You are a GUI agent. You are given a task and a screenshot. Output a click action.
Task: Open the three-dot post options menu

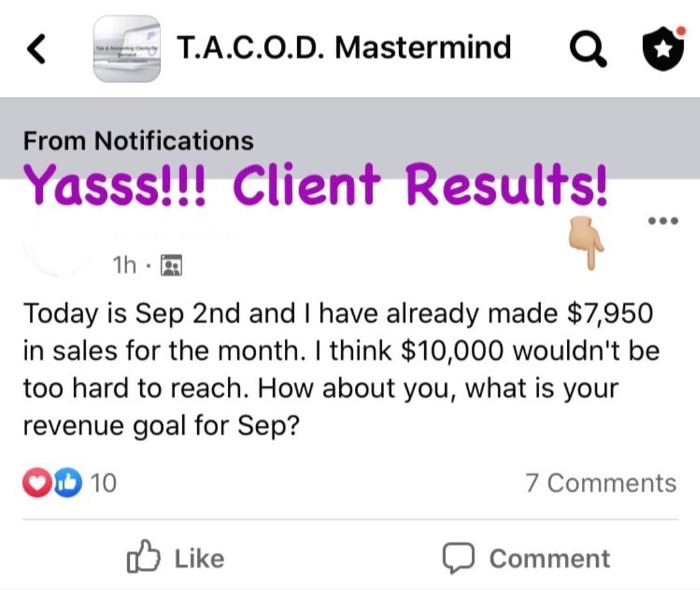[x=664, y=221]
